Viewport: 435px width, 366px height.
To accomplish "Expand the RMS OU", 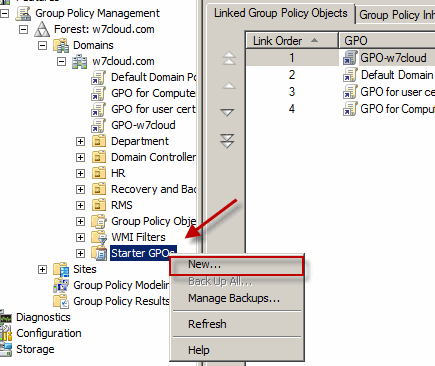I will (x=80, y=205).
